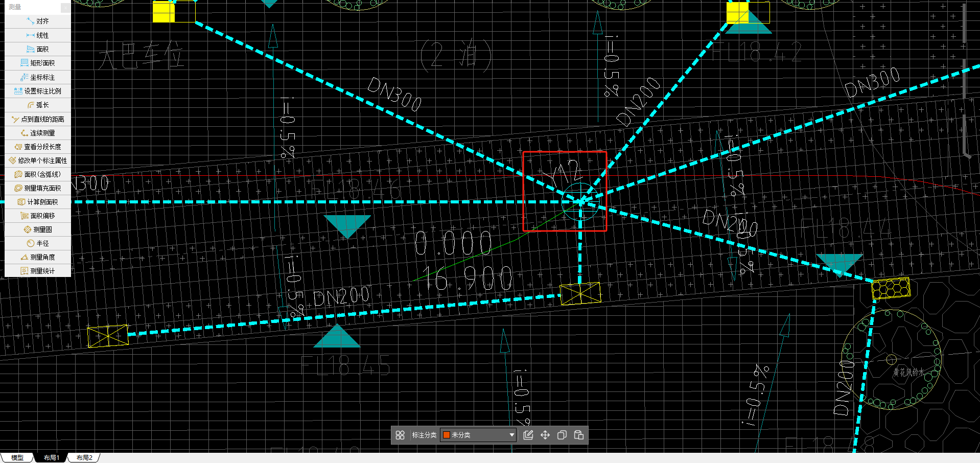980x463 pixels.
Task: Click the copy icon in the bottom toolbar
Action: 562,435
